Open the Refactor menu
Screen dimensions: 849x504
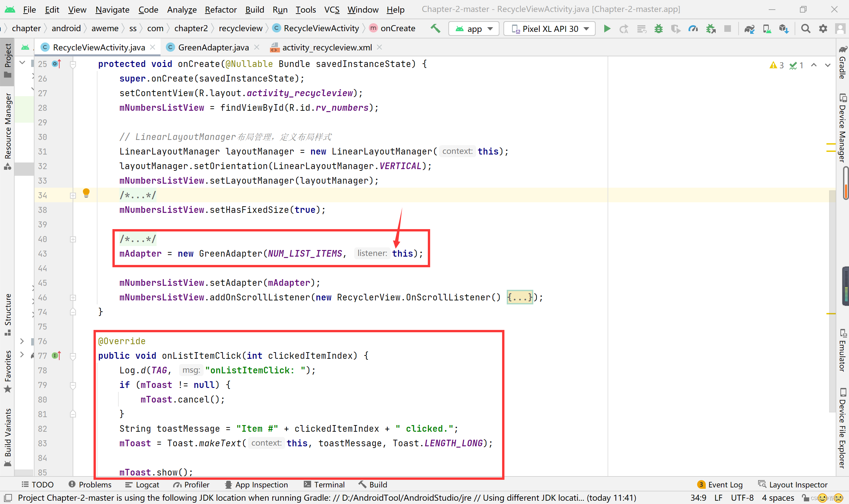[x=221, y=10]
